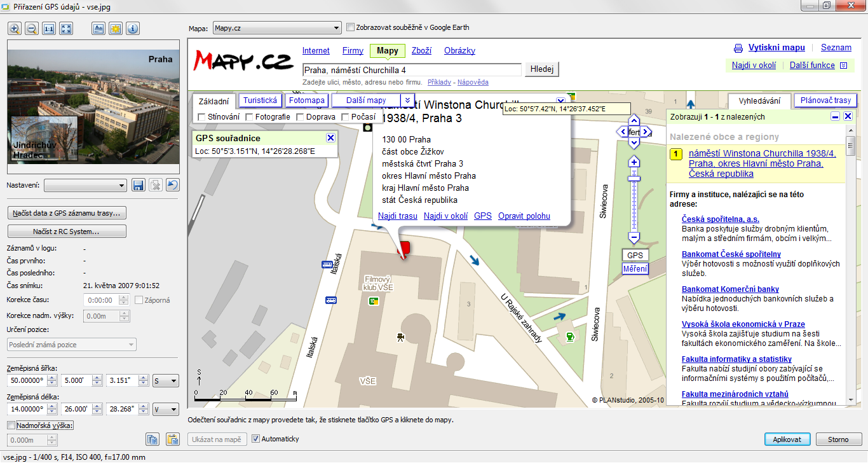Pan the map west
Screen dimensions: 868x463
623,132
